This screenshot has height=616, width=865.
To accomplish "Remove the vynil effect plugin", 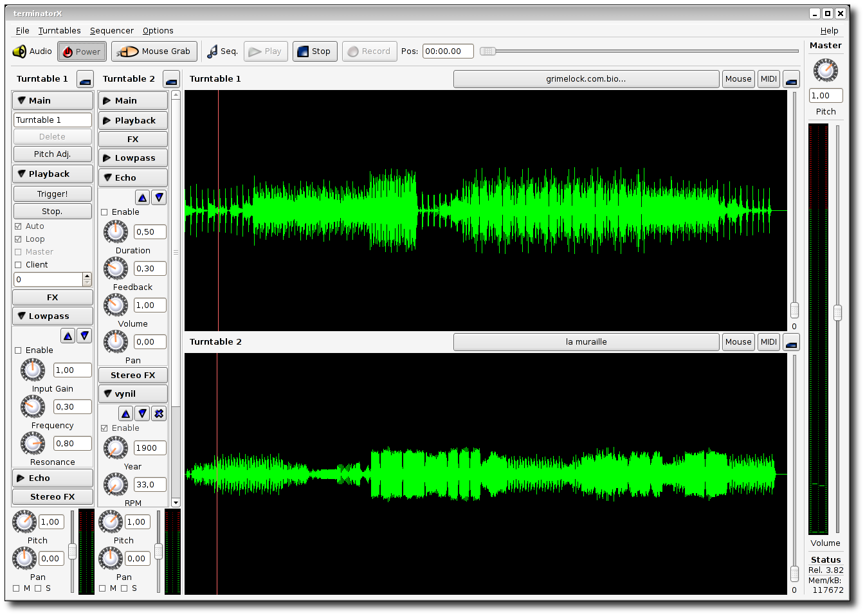I will point(159,413).
